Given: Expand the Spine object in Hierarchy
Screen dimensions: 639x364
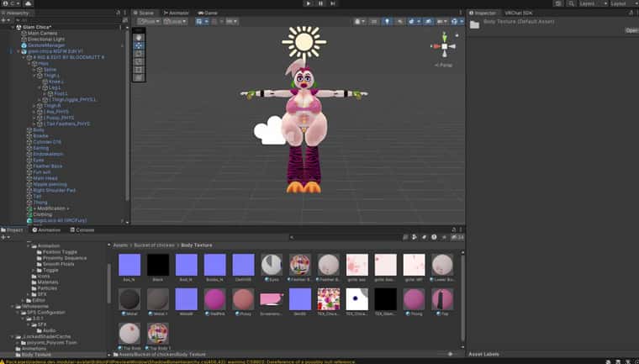Looking at the screenshot, I should click(34, 70).
